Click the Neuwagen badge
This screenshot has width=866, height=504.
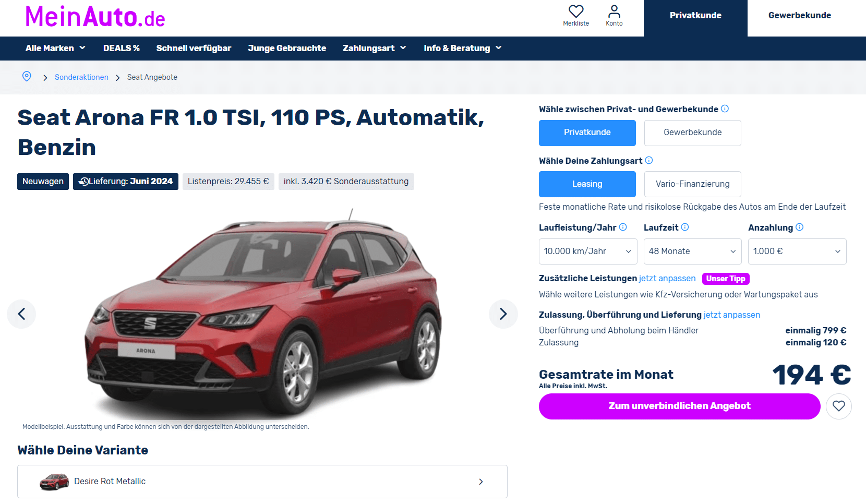pos(43,182)
